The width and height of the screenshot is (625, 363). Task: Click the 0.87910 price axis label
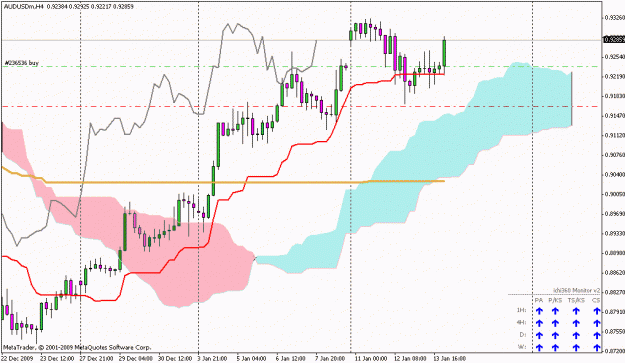coord(614,312)
